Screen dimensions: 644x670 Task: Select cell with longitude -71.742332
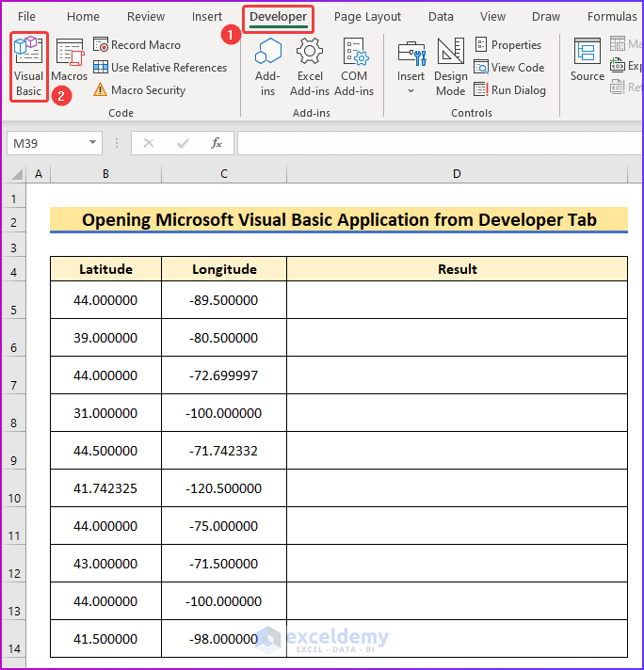point(224,451)
